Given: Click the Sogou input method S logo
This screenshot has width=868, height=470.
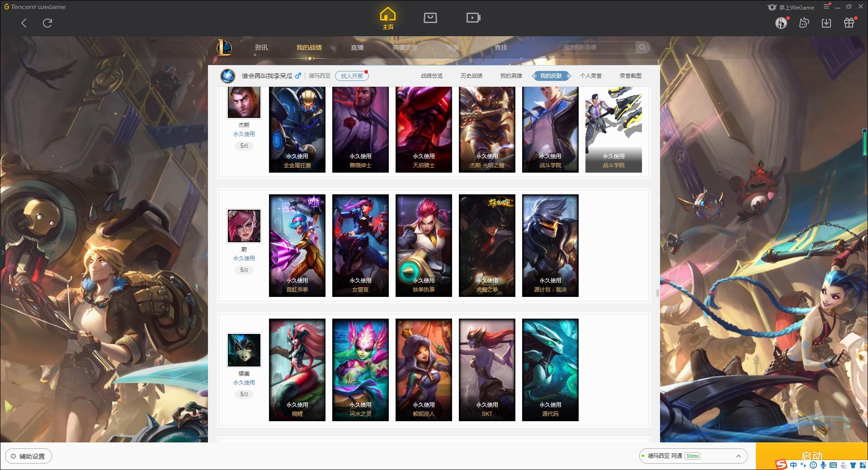Looking at the screenshot, I should click(781, 464).
